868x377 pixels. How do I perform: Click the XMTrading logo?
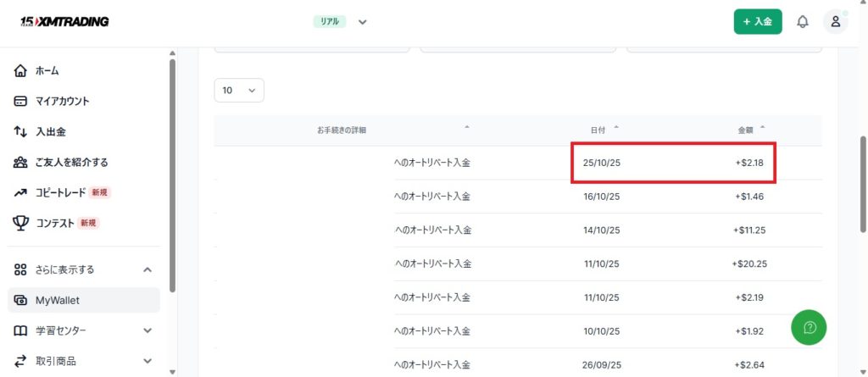click(64, 21)
